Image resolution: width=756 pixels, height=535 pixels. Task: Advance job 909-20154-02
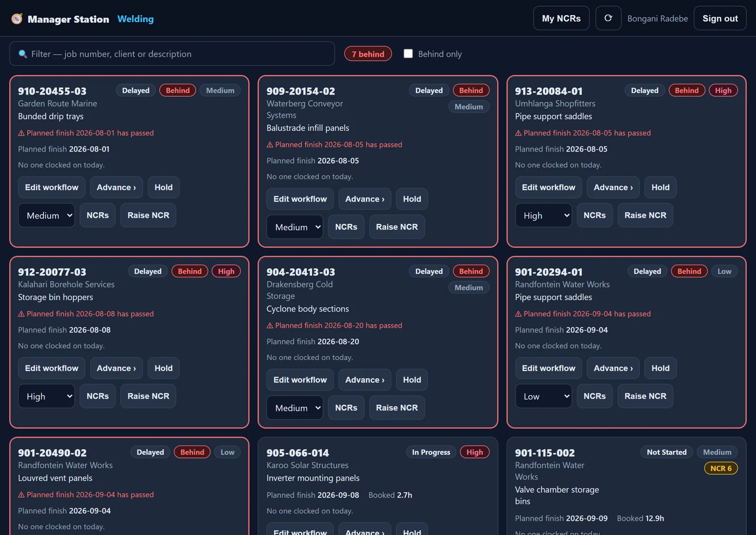365,199
